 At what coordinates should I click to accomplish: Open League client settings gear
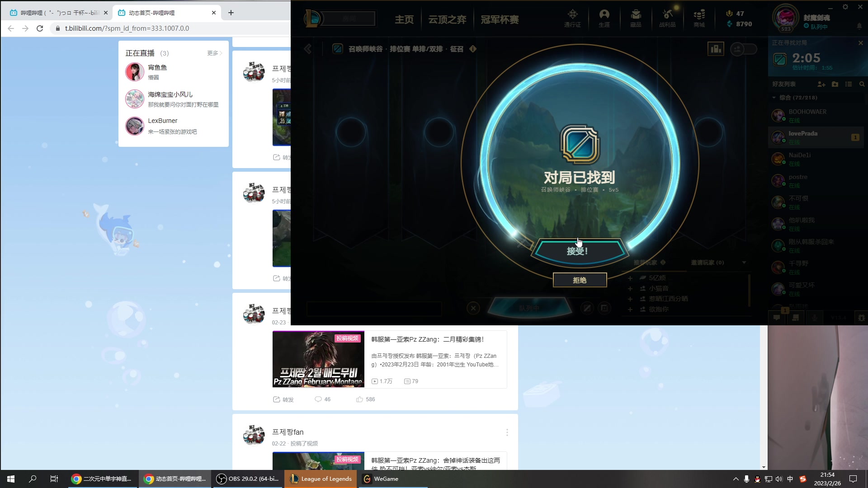tap(845, 7)
